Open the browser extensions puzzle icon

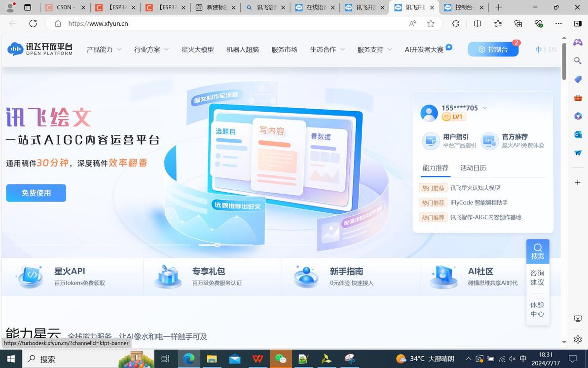click(456, 23)
